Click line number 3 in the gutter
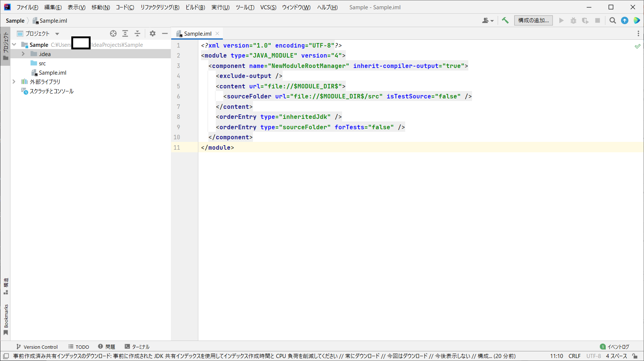 coord(178,66)
